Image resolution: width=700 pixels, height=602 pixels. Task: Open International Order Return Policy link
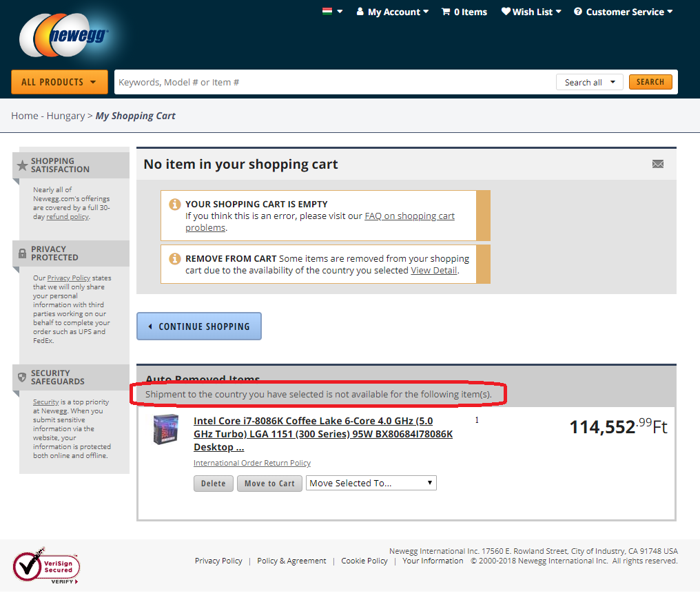[251, 464]
